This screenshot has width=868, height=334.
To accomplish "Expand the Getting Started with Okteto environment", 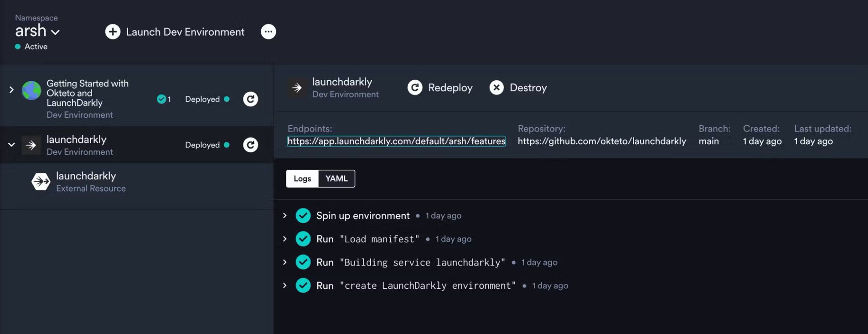I will (10, 90).
